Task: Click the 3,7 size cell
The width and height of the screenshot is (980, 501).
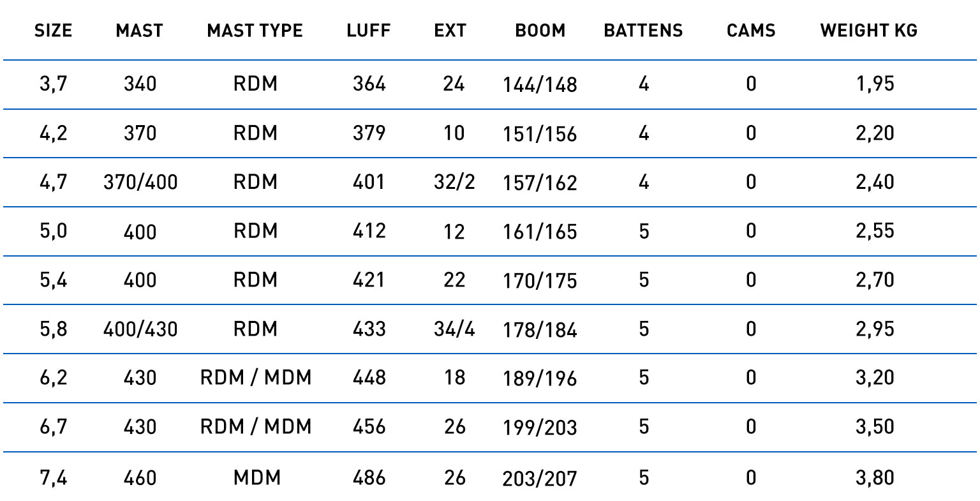Action: [x=54, y=84]
